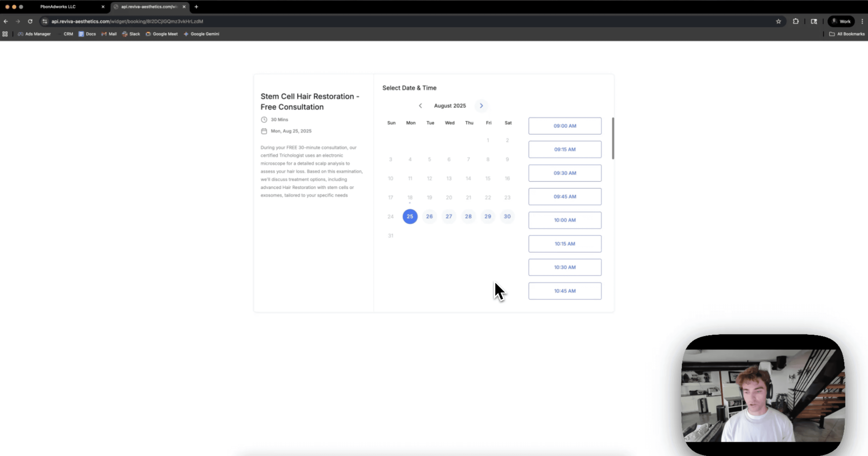Viewport: 868px width, 456px height.
Task: Open the Slack bookmark
Action: (x=131, y=34)
